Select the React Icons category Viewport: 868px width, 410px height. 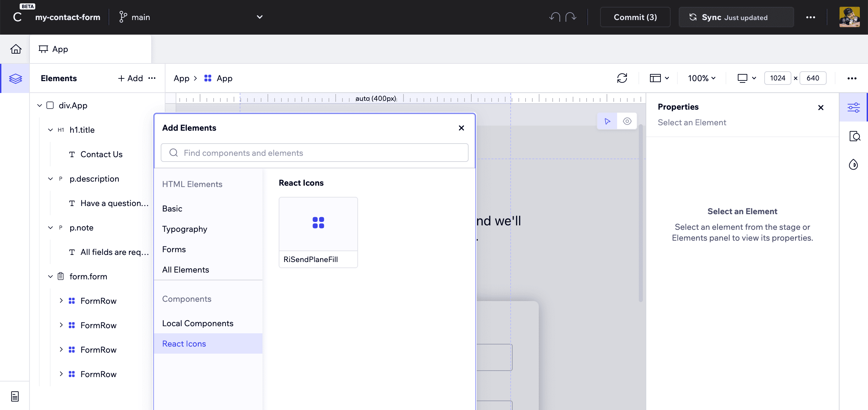pos(208,343)
